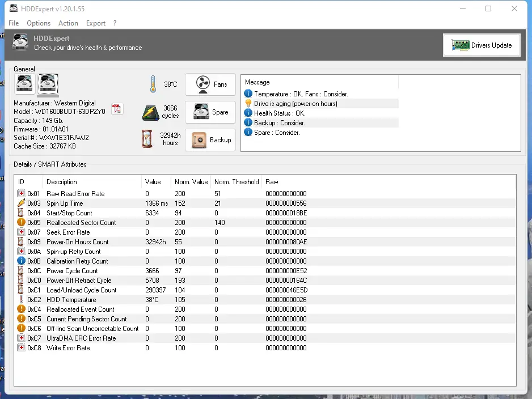Click the info icon beside Health Status message
The width and height of the screenshot is (532, 399).
coord(248,113)
